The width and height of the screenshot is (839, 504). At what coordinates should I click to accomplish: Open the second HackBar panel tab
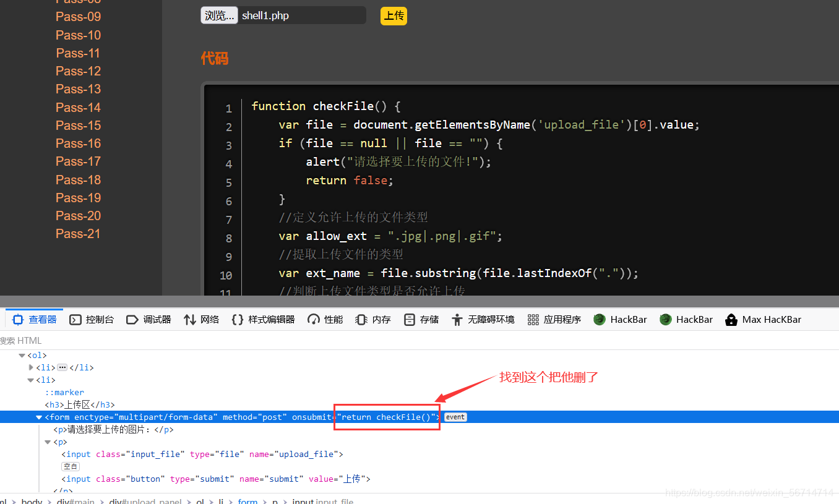[x=686, y=320]
